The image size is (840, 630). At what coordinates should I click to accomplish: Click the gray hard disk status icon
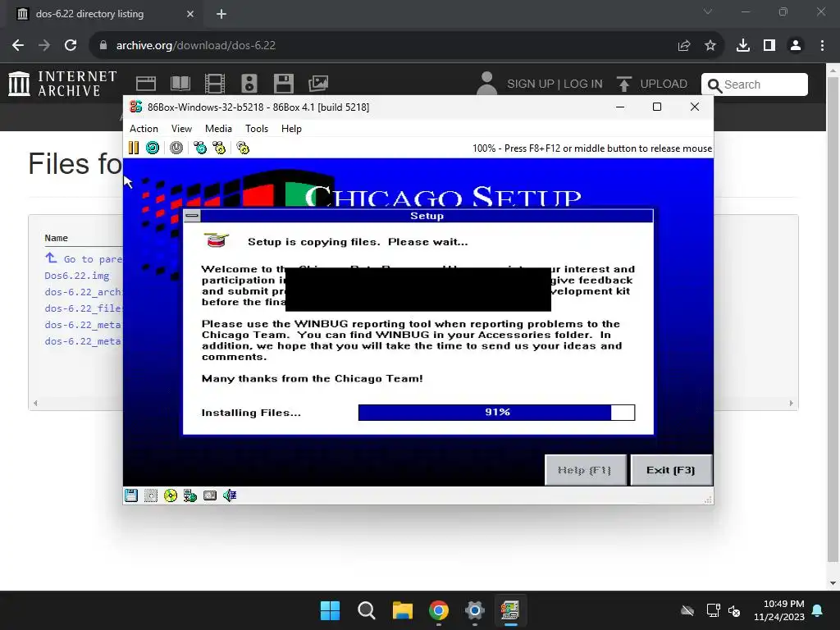(x=210, y=495)
